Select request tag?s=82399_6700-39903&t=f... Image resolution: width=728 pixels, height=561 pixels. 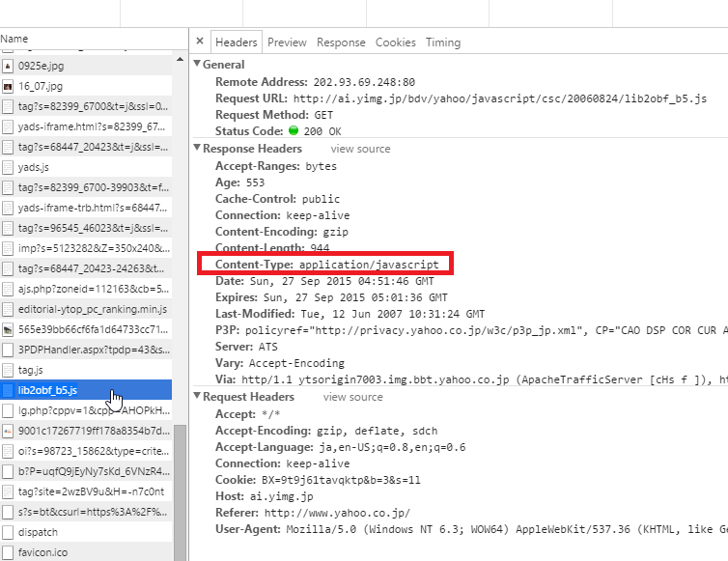[x=86, y=187]
